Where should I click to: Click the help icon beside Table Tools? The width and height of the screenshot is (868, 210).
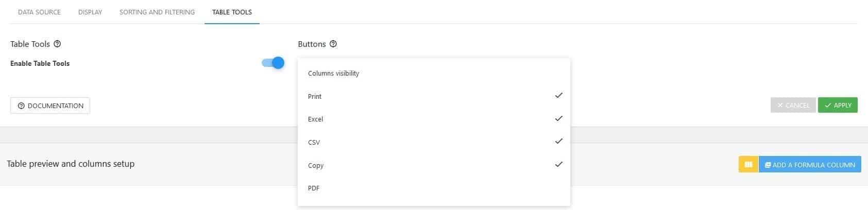[x=57, y=44]
